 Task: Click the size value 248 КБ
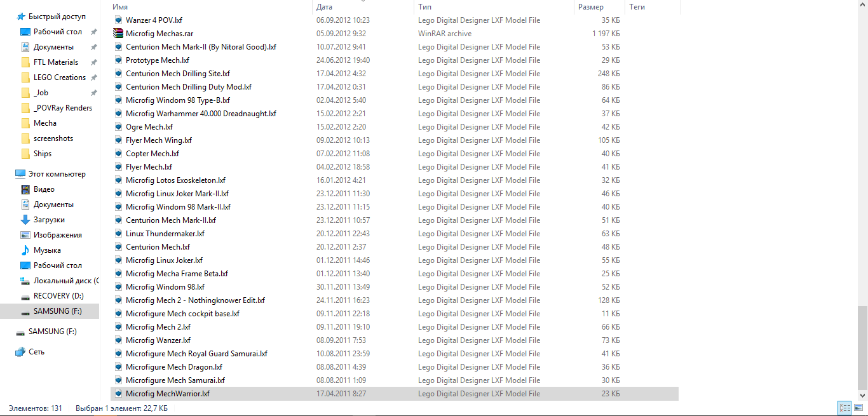click(609, 74)
